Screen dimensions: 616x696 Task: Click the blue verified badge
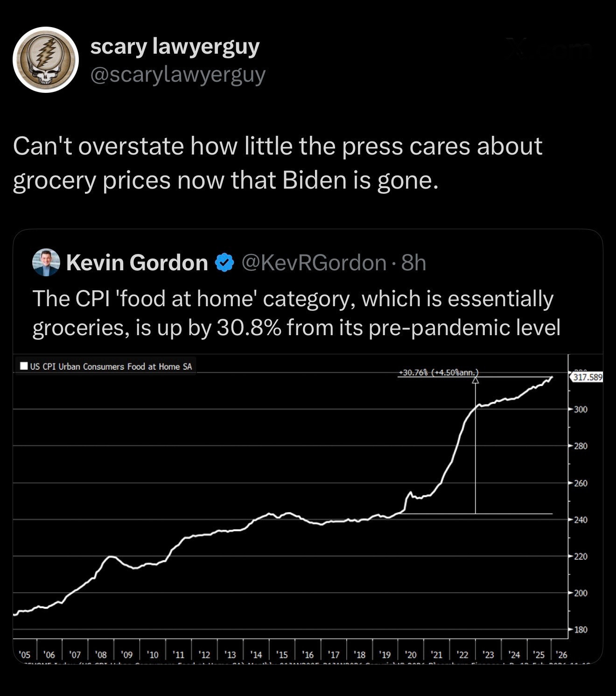pyautogui.click(x=224, y=262)
